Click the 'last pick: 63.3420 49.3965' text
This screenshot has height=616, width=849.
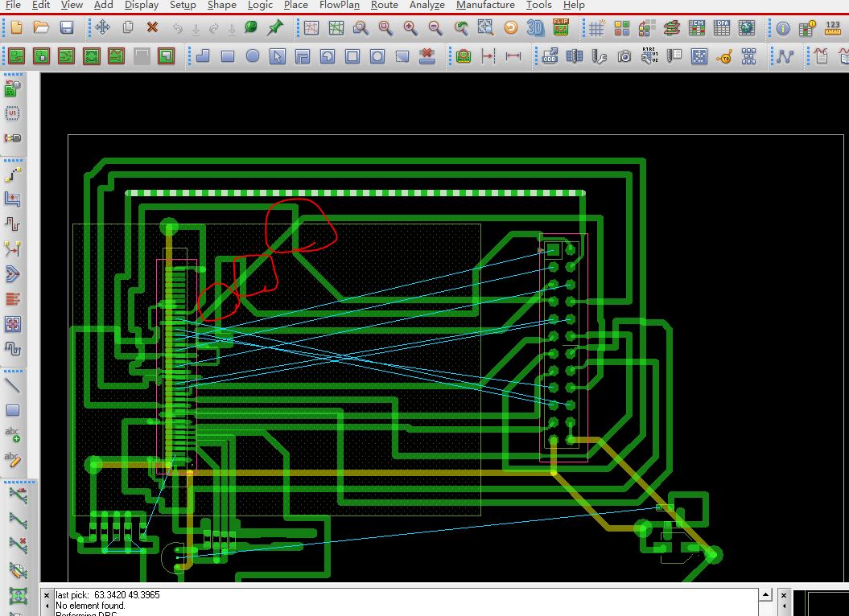[108, 595]
